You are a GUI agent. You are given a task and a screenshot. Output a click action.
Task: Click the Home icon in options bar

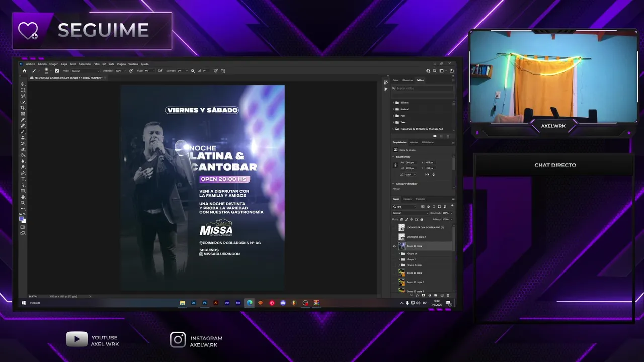click(x=24, y=71)
